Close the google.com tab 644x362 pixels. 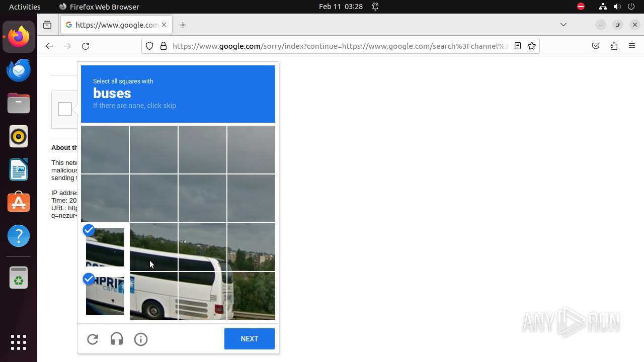point(164,25)
